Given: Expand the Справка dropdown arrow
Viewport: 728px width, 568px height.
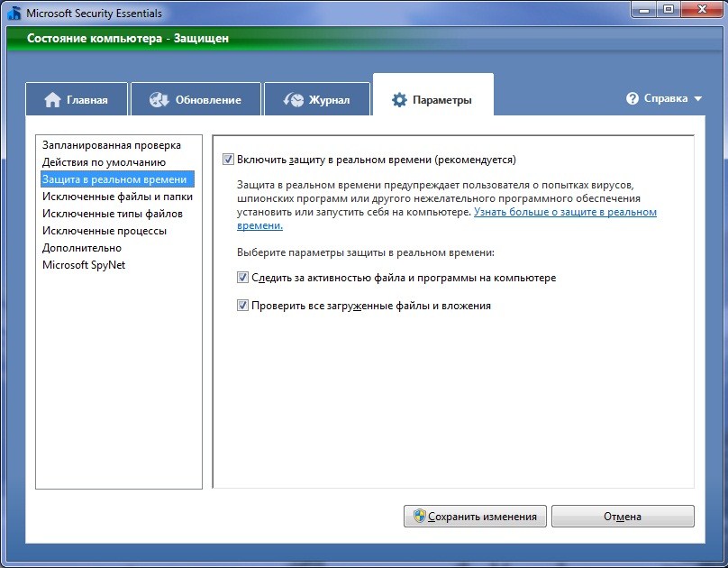Looking at the screenshot, I should (x=698, y=98).
